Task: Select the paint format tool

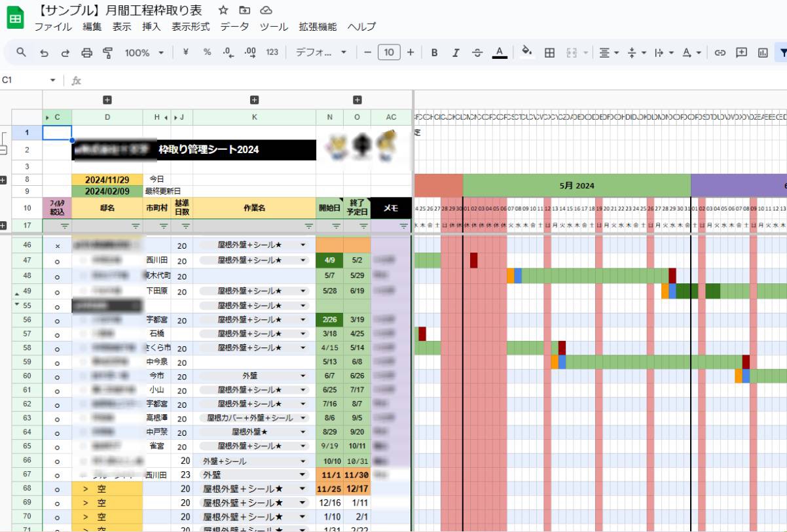Action: (107, 52)
